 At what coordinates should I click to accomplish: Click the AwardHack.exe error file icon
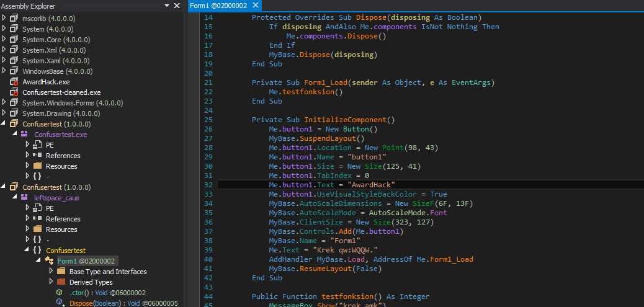point(14,82)
